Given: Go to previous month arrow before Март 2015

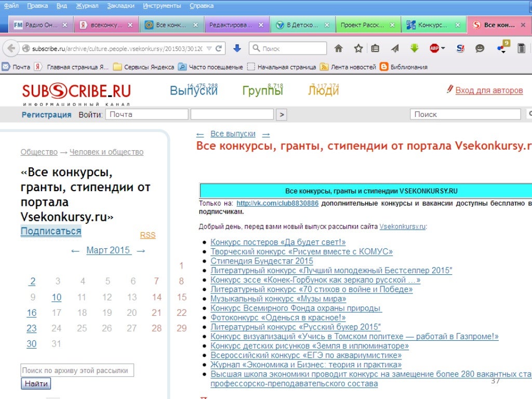Looking at the screenshot, I should coord(75,251).
